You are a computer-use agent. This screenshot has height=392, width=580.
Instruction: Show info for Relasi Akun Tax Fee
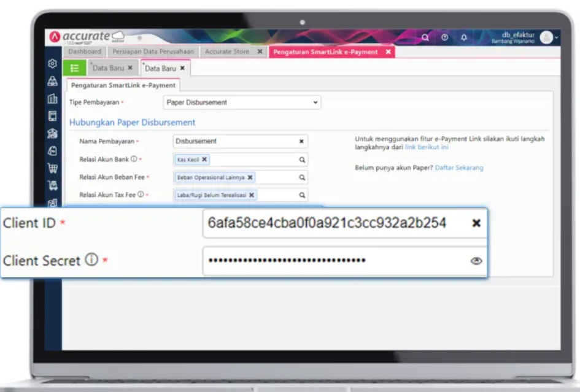point(141,194)
